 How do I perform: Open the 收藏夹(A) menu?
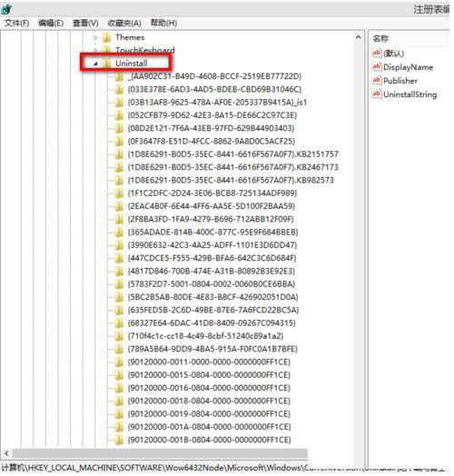tap(124, 23)
